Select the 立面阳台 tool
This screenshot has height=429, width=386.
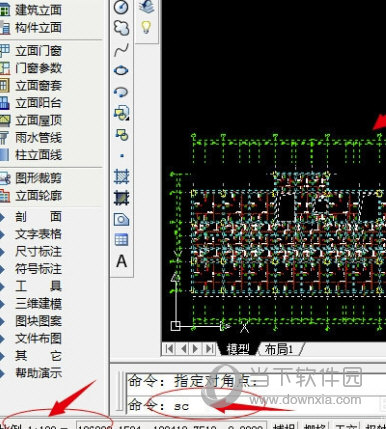(32, 103)
